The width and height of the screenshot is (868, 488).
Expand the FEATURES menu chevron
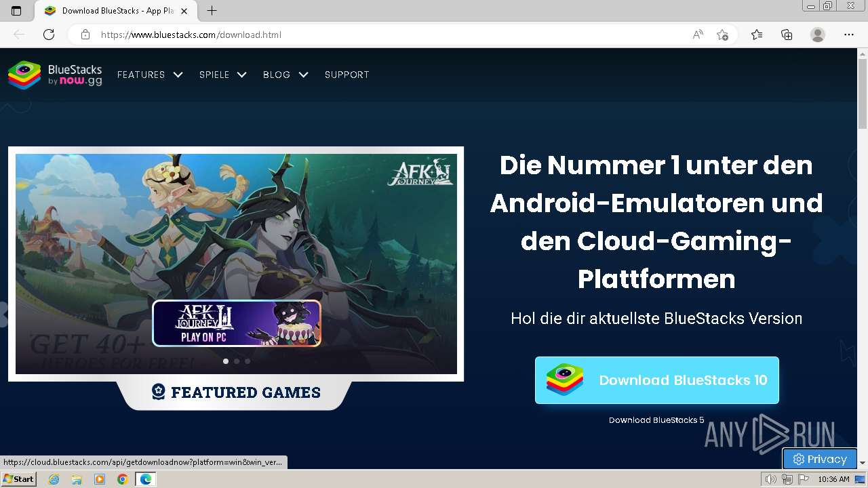tap(178, 75)
